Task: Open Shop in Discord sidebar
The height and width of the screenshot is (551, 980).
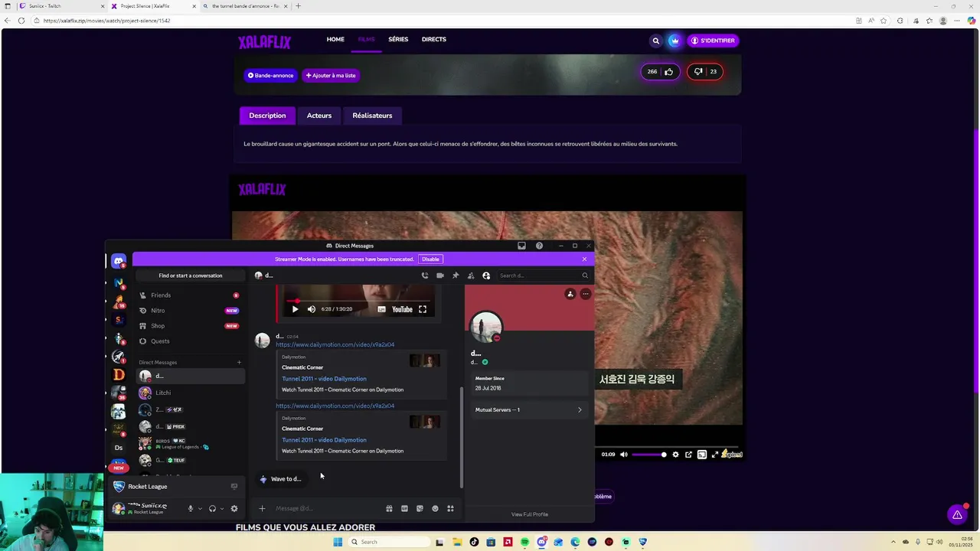Action: (190, 326)
